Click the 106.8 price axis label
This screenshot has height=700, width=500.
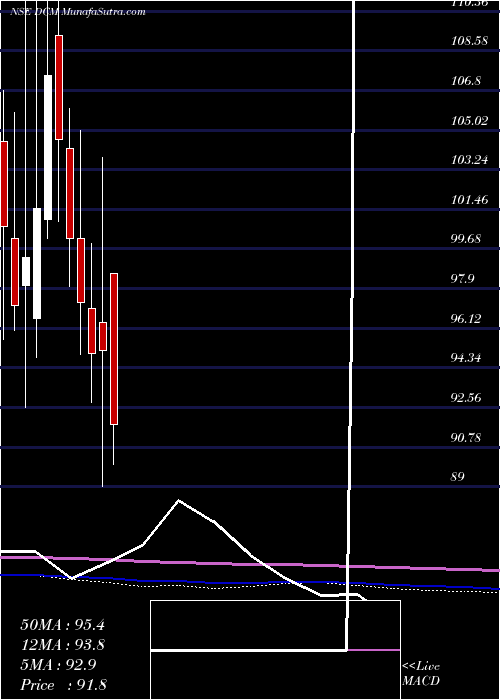[466, 81]
